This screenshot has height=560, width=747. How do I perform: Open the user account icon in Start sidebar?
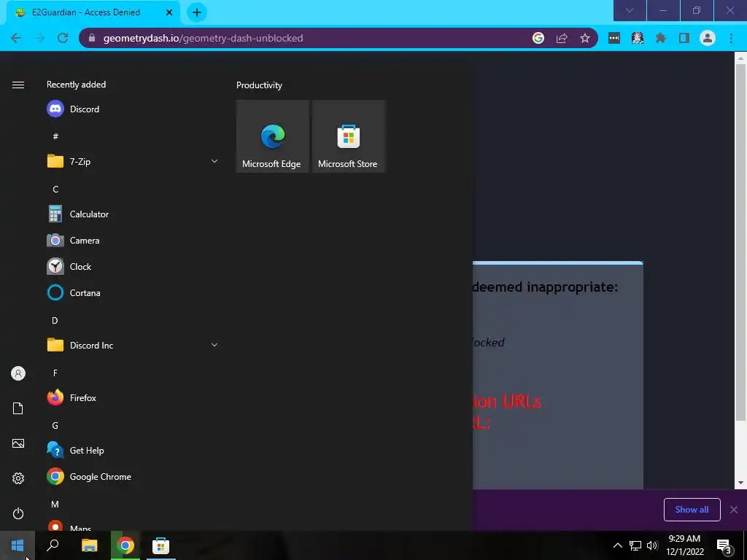click(18, 373)
